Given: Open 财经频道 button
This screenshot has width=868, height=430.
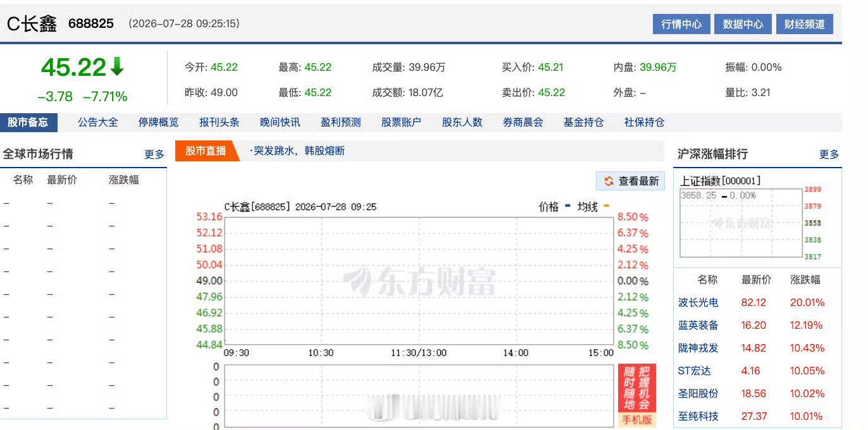Looking at the screenshot, I should [x=804, y=24].
